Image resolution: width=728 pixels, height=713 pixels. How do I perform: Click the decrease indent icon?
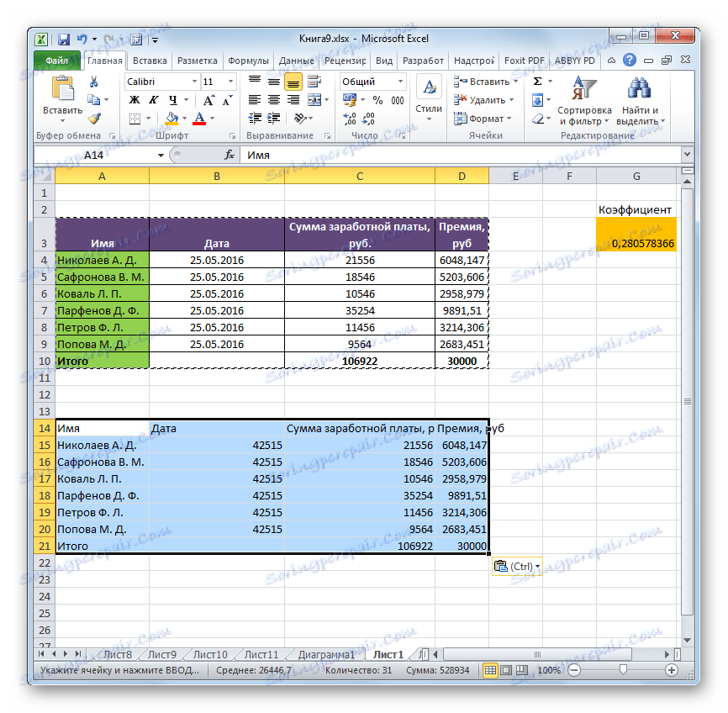255,119
